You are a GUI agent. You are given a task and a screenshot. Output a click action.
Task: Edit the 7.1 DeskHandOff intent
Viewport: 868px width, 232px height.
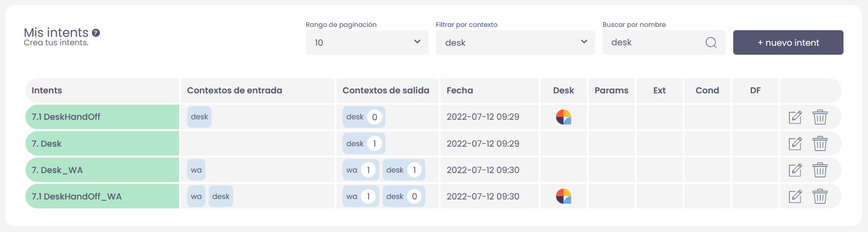tap(795, 117)
